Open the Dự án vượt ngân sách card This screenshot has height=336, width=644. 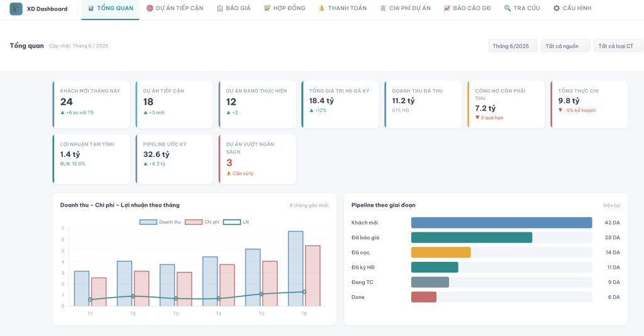coord(257,159)
